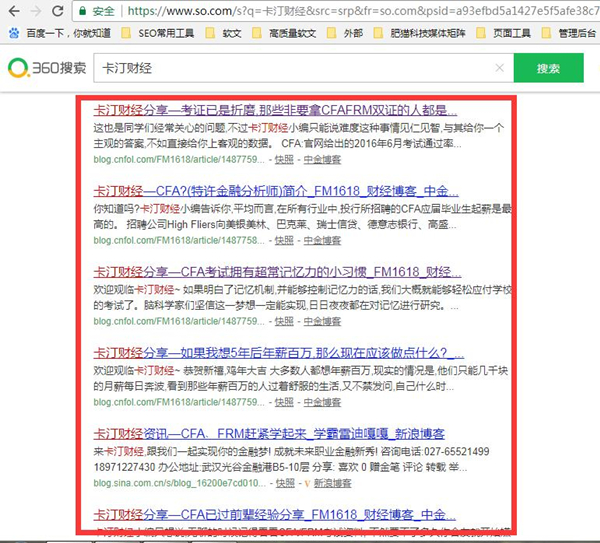The height and width of the screenshot is (543, 600).
Task: Click the address bar URL
Action: point(363,11)
